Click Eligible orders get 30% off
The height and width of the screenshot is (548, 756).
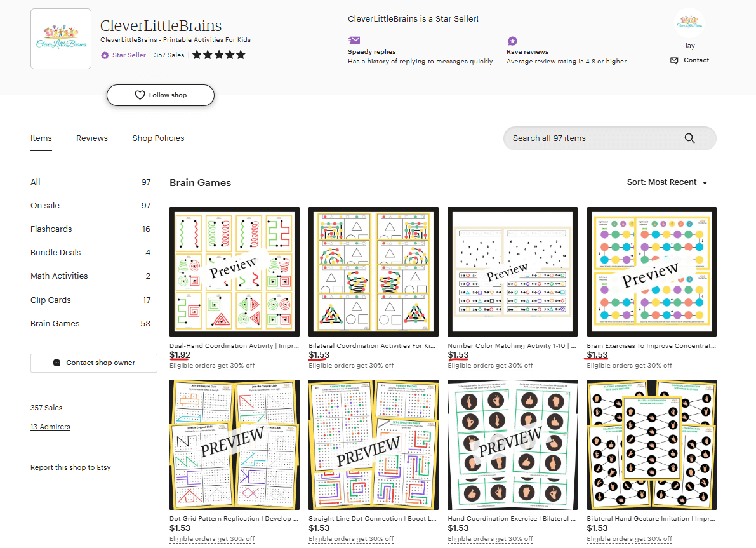pyautogui.click(x=212, y=366)
